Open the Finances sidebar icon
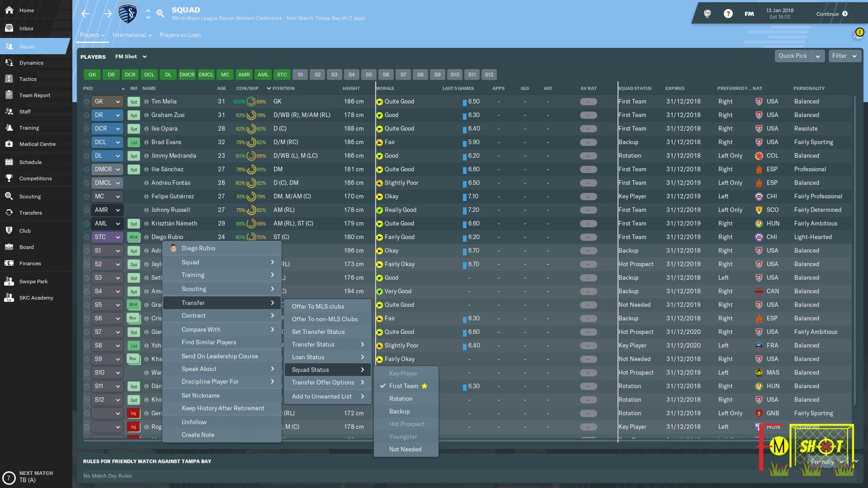 9,263
